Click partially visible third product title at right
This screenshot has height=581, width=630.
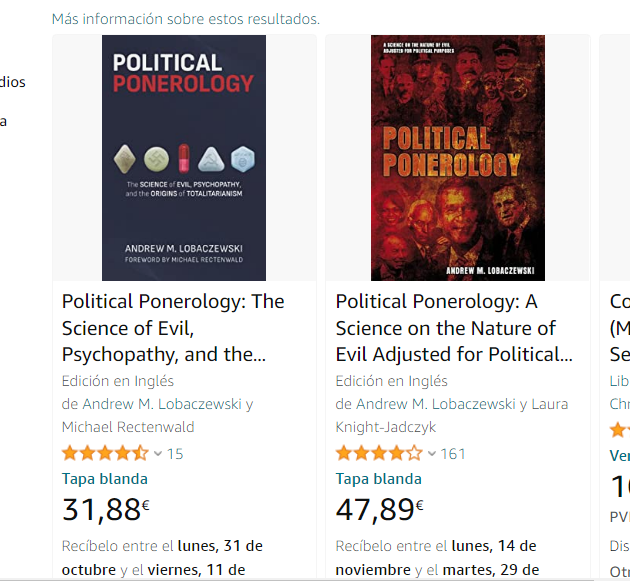pyautogui.click(x=619, y=328)
